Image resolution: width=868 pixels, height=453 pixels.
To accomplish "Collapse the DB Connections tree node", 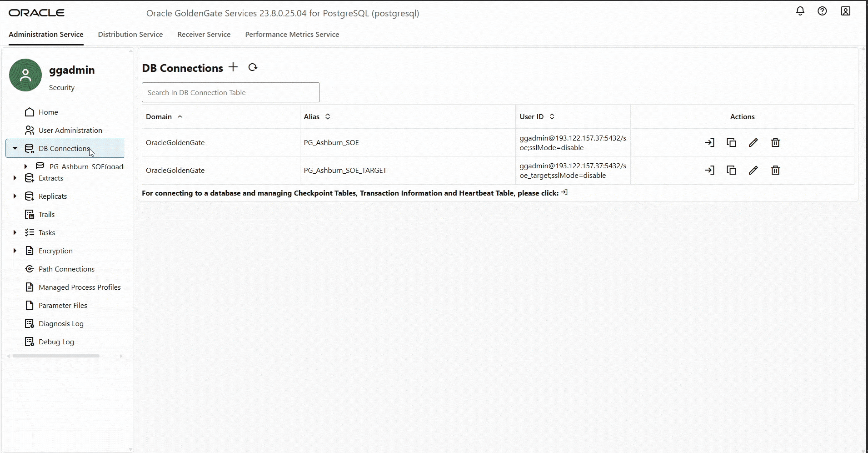I will pyautogui.click(x=15, y=148).
